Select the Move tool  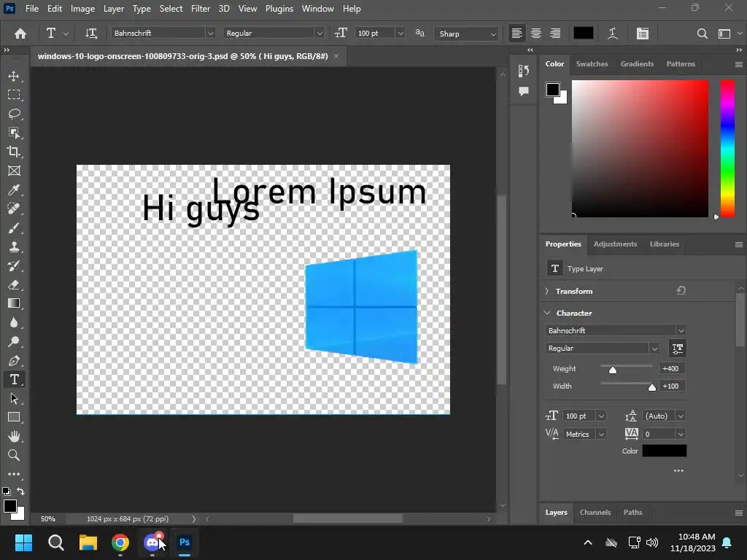coord(14,76)
